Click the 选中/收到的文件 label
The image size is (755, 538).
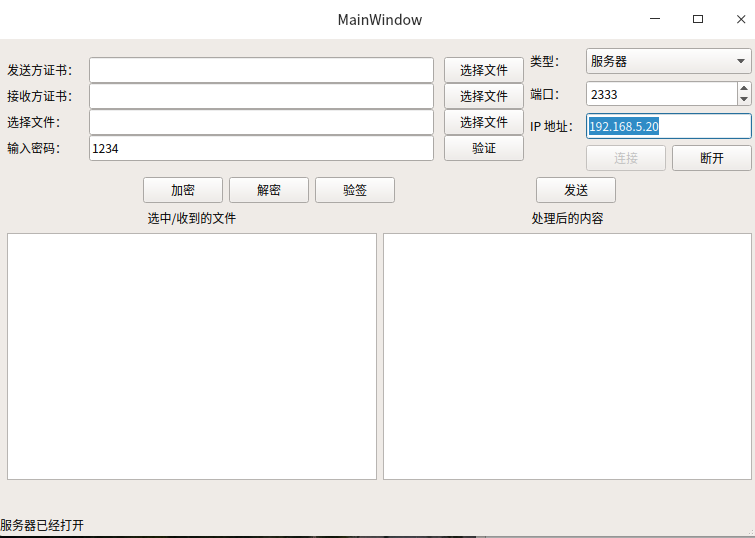192,219
